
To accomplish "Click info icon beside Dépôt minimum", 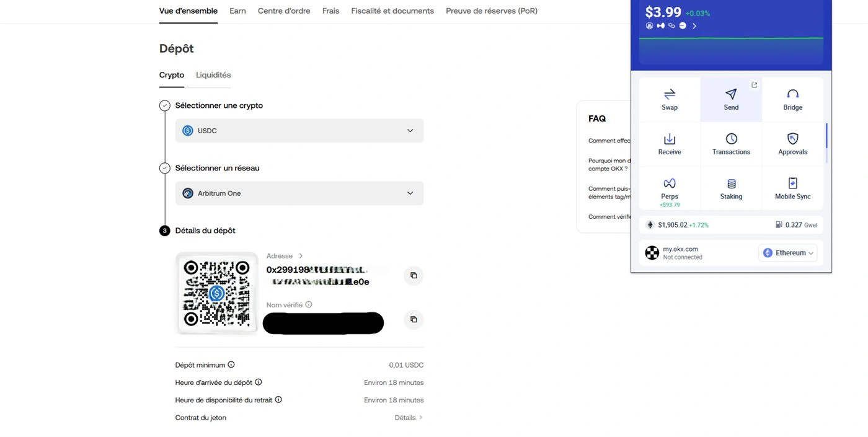I will [x=231, y=364].
